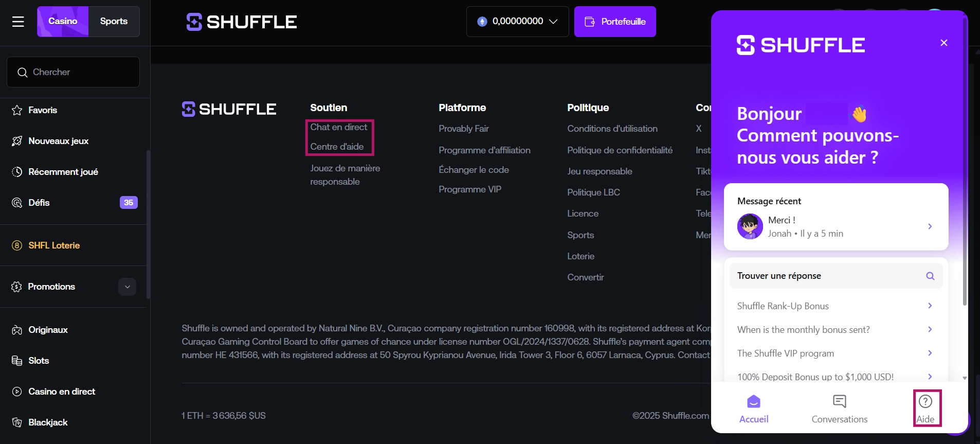
Task: Open Chat en direct link
Action: click(x=339, y=127)
